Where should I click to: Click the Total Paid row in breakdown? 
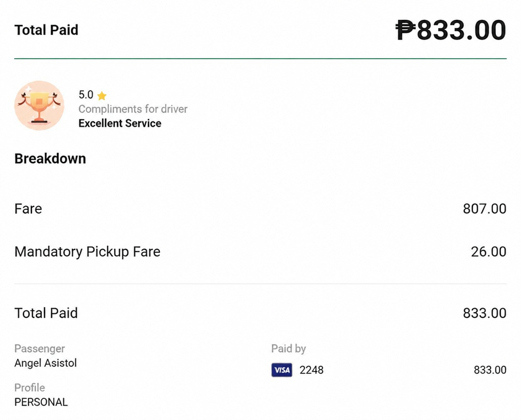point(260,313)
